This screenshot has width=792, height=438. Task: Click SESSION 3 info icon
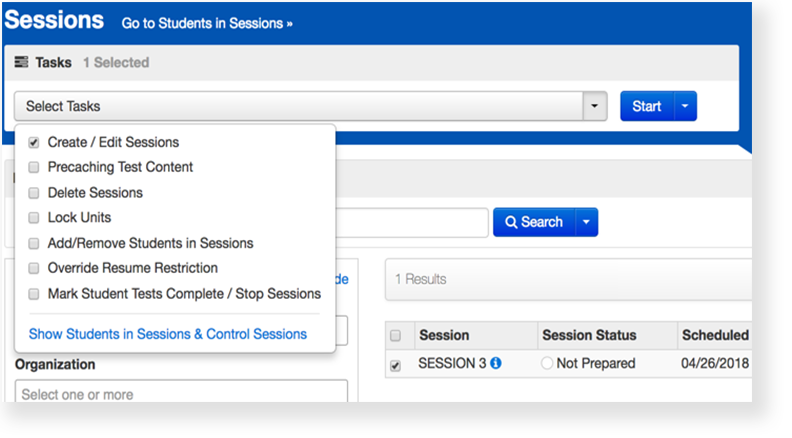(496, 364)
